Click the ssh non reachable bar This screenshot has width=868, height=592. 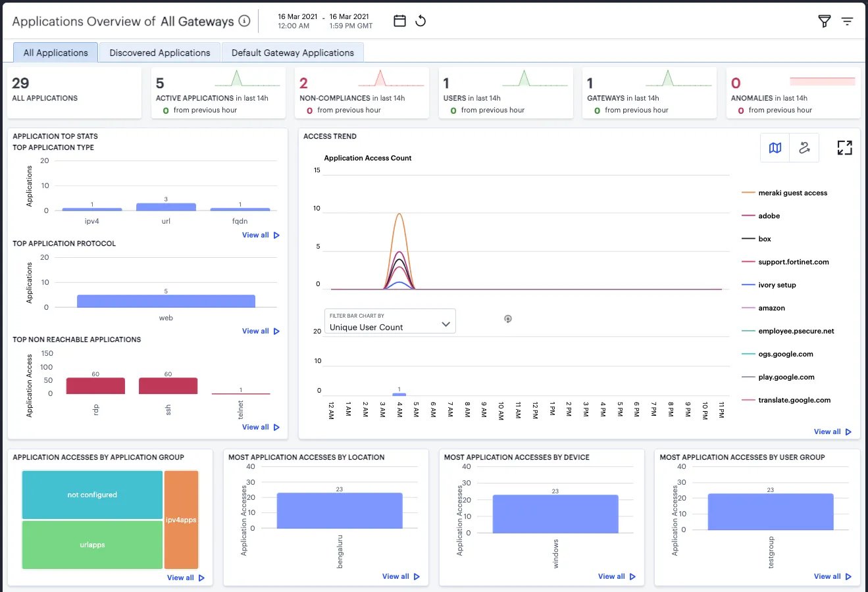(x=168, y=386)
